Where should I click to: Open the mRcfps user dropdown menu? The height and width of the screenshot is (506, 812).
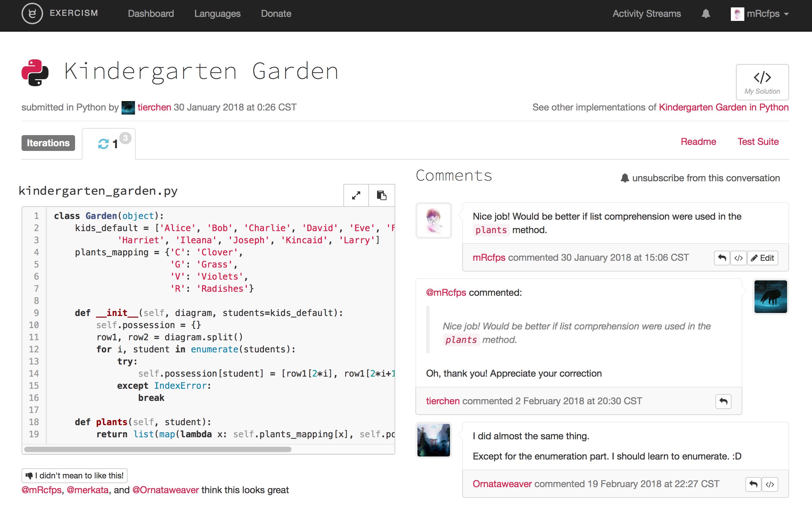coord(760,14)
